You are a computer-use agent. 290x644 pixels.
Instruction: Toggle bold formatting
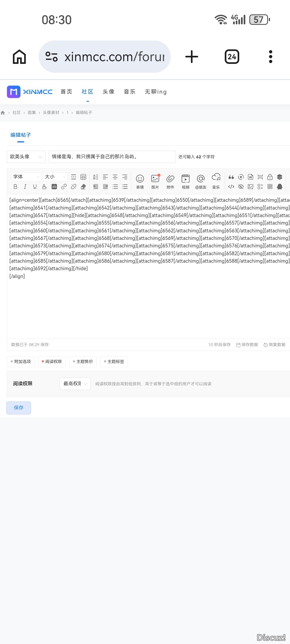tap(15, 186)
